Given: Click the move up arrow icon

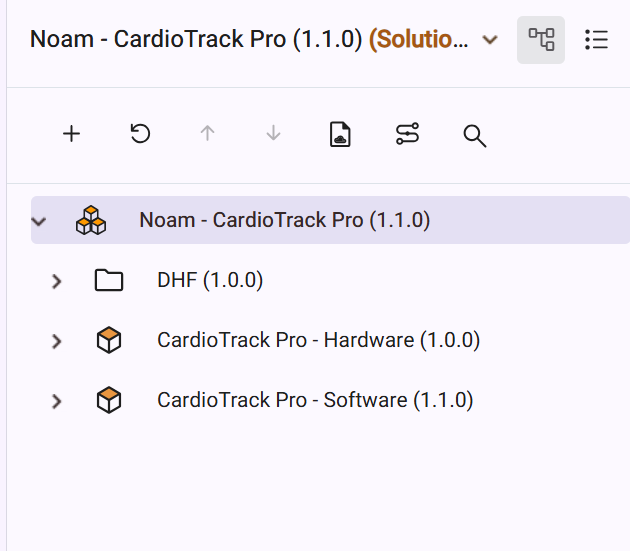Looking at the screenshot, I should (207, 134).
